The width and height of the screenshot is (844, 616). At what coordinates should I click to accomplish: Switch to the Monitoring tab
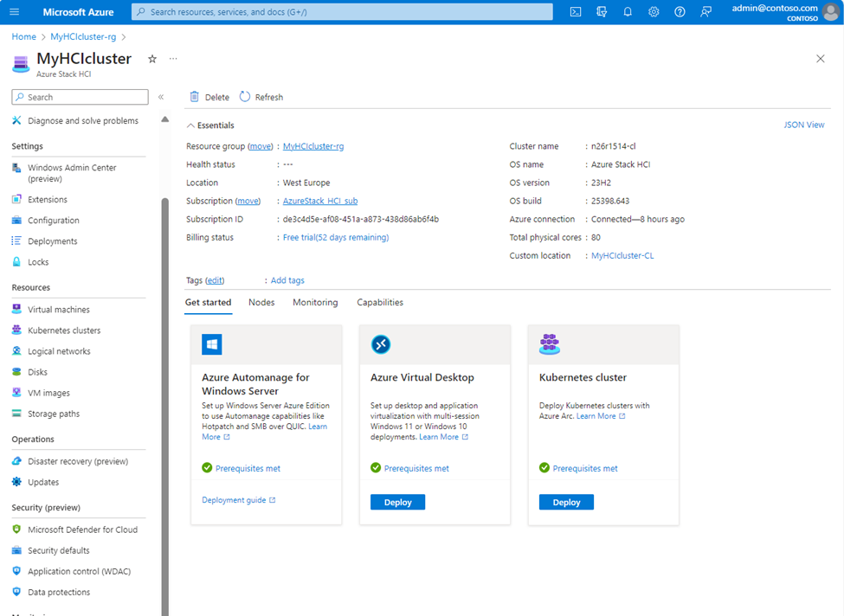point(315,303)
